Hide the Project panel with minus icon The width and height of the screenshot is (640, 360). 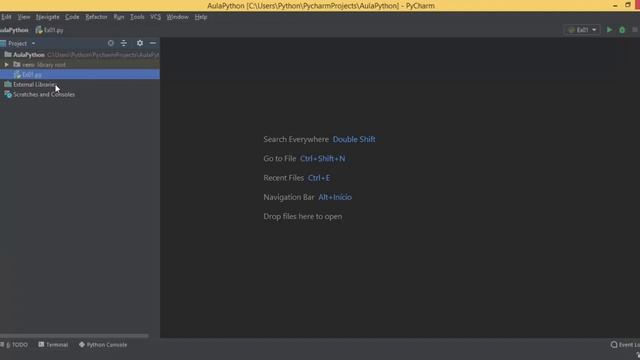tap(153, 43)
